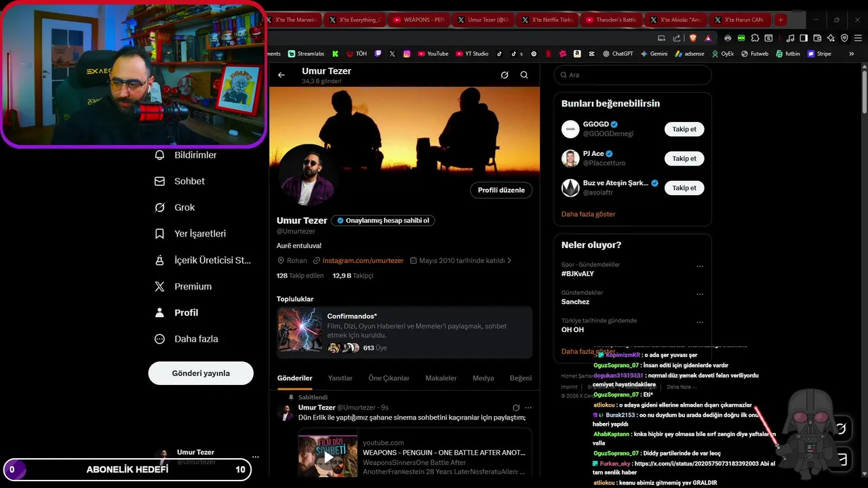Expand the Mayıs 2010 join date chevron
The image size is (868, 488).
coord(509,260)
